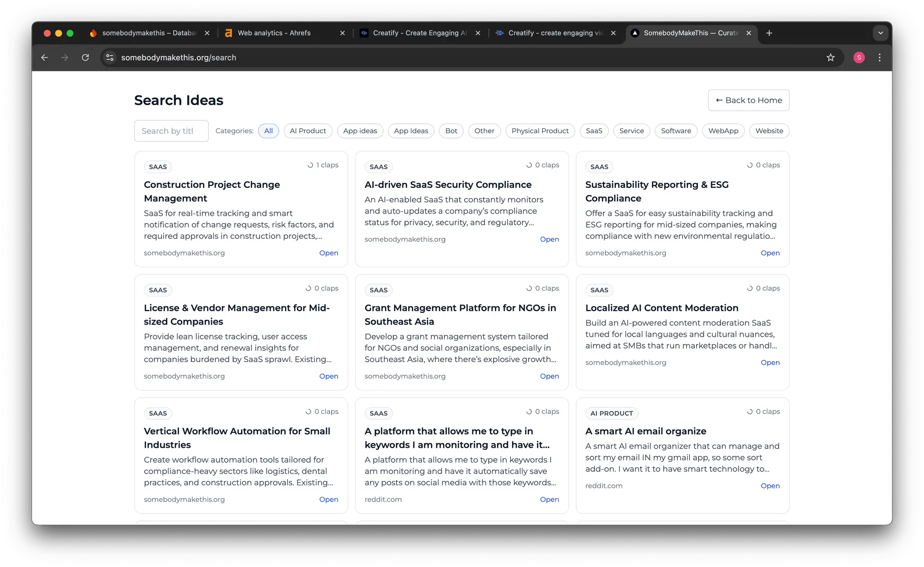Click the Back to Home button
Viewport: 924px width, 567px height.
pos(748,100)
